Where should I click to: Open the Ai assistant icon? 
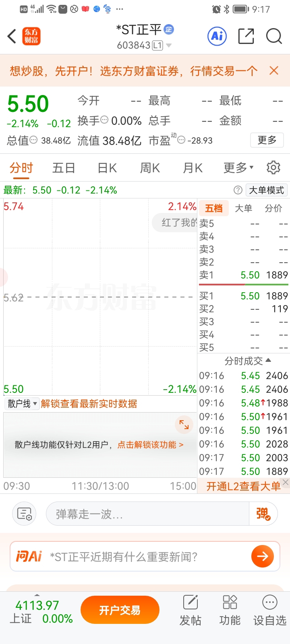(217, 36)
